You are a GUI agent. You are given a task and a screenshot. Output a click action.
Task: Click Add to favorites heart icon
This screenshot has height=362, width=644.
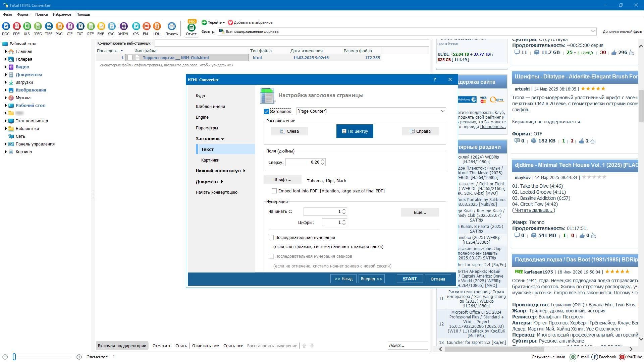(x=230, y=22)
